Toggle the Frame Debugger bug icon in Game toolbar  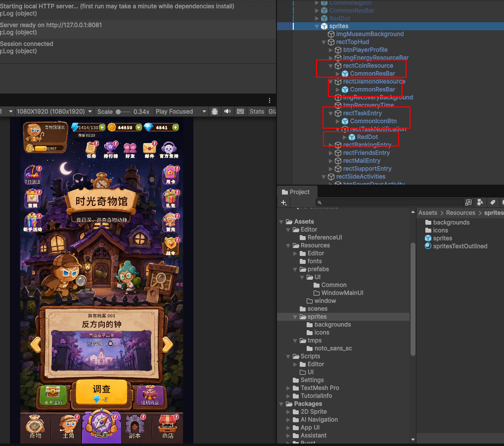tap(214, 111)
